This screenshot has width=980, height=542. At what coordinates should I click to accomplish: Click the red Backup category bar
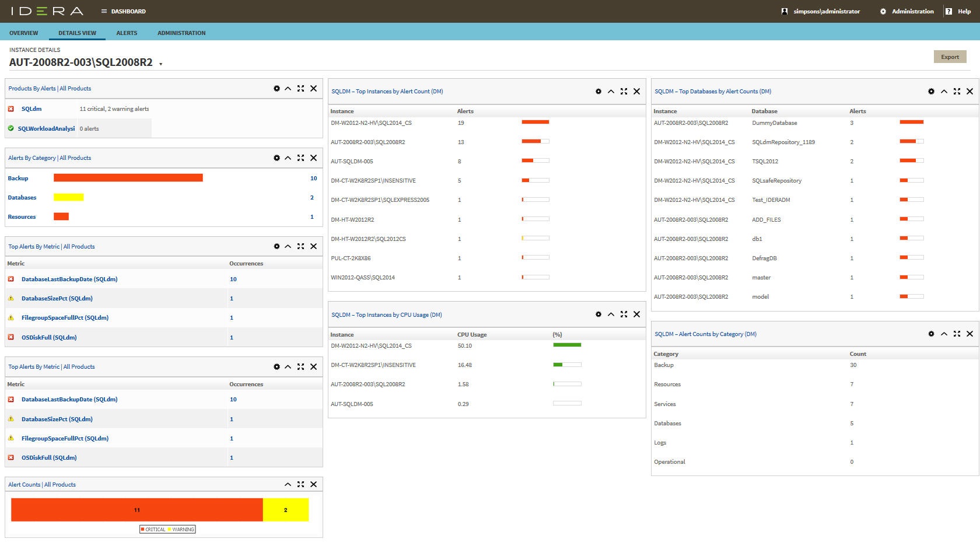[x=128, y=178]
